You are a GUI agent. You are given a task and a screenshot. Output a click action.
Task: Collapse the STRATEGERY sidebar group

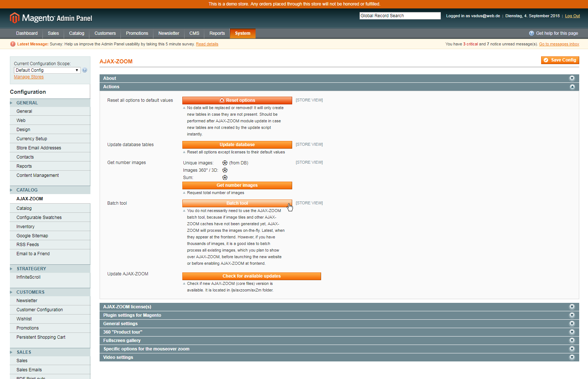pyautogui.click(x=50, y=269)
